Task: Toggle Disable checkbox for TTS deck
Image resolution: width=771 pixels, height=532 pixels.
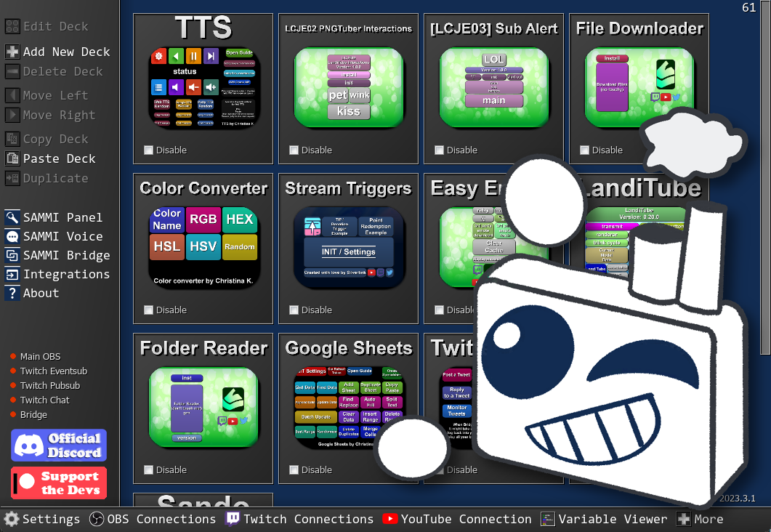Action: click(149, 150)
